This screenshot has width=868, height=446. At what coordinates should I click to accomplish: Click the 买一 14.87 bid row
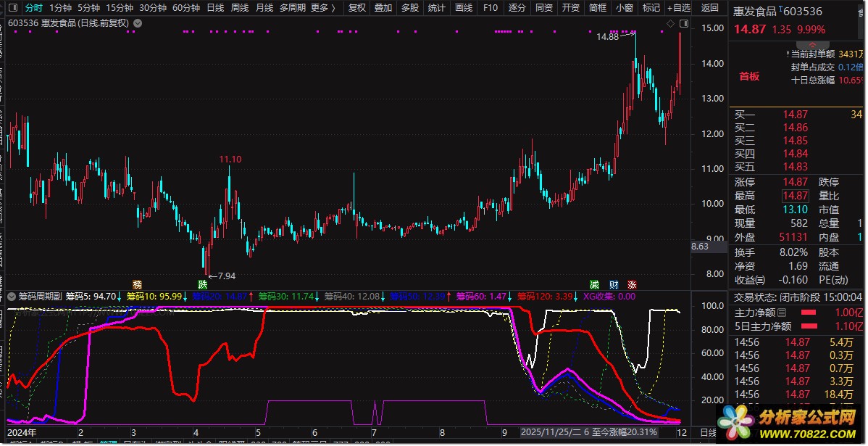797,115
